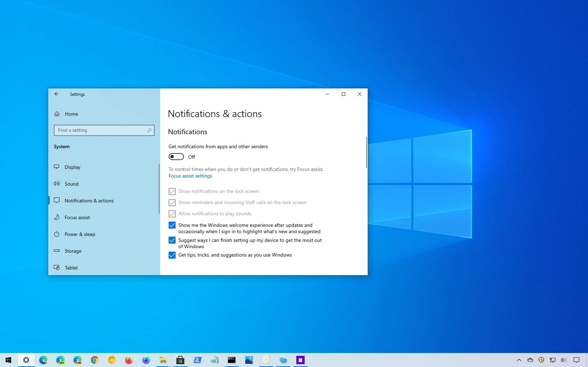The image size is (588, 367).
Task: Launch Edge Canary from the taskbar
Action: click(77, 360)
